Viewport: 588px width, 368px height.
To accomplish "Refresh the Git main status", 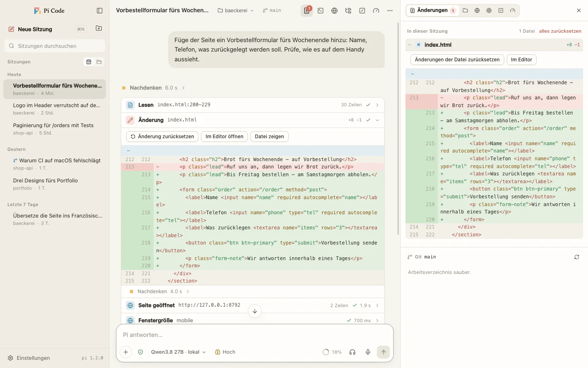I will [x=577, y=257].
